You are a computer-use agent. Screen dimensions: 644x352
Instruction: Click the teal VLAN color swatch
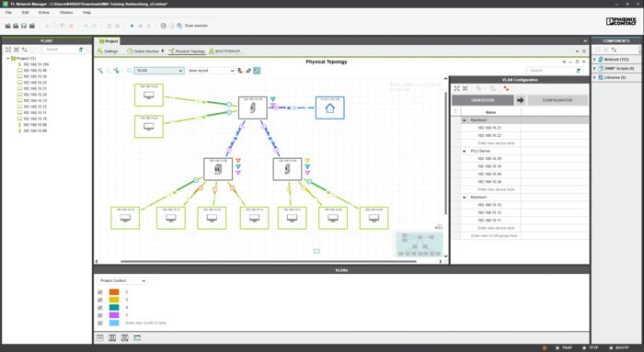tap(114, 308)
